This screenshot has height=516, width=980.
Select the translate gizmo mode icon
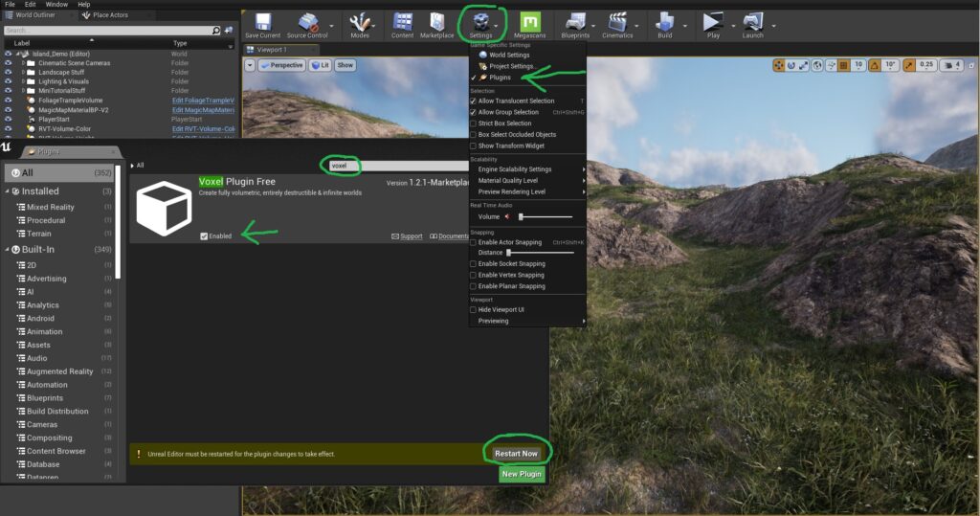(x=779, y=65)
